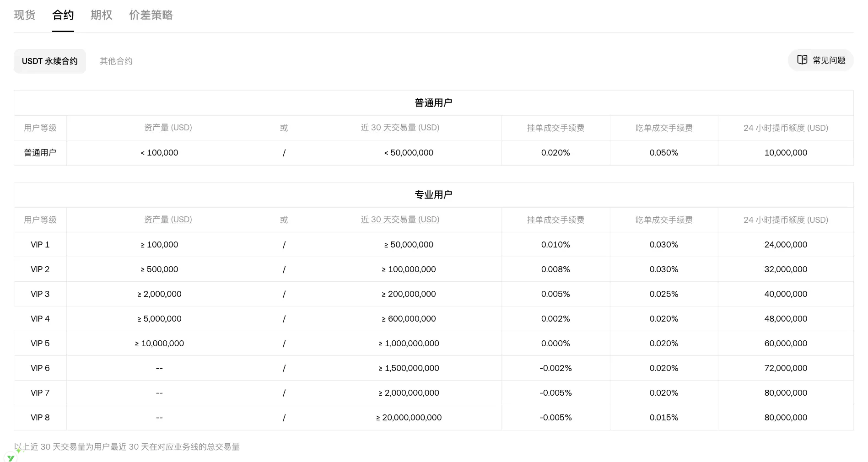868x462 pixels.
Task: Click the VIP 1 row label
Action: click(40, 245)
